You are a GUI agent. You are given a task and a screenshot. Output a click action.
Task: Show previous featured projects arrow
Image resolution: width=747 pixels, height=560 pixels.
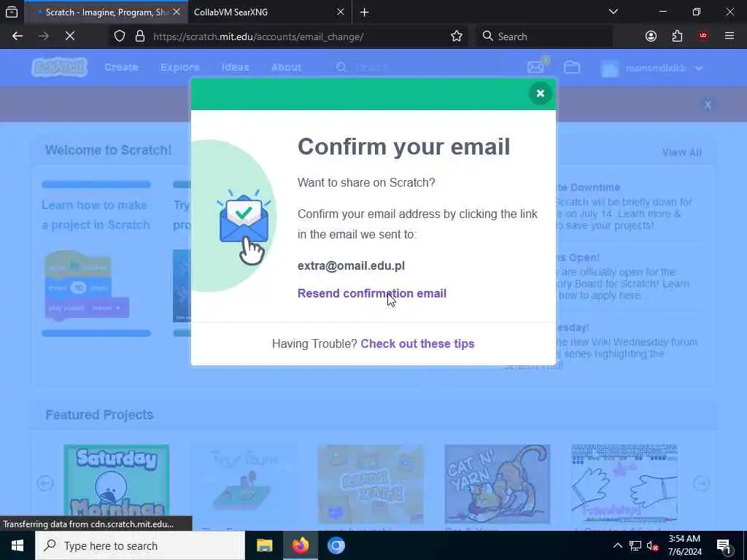[x=45, y=483]
